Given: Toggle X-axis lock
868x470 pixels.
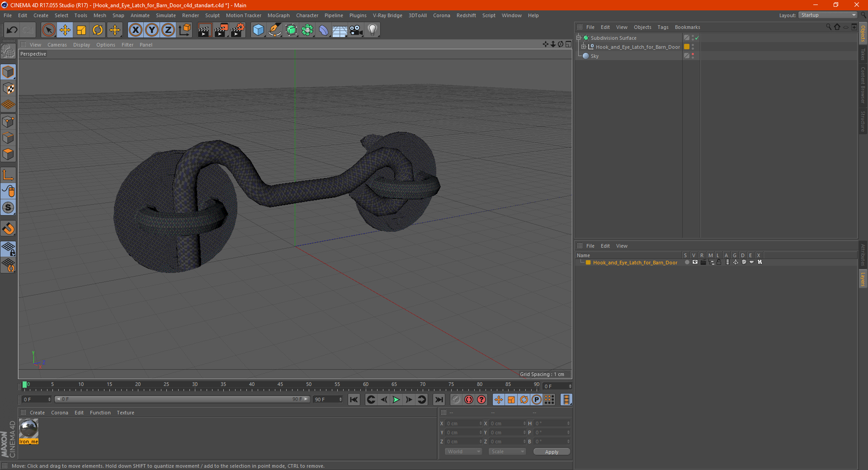Looking at the screenshot, I should [x=135, y=30].
